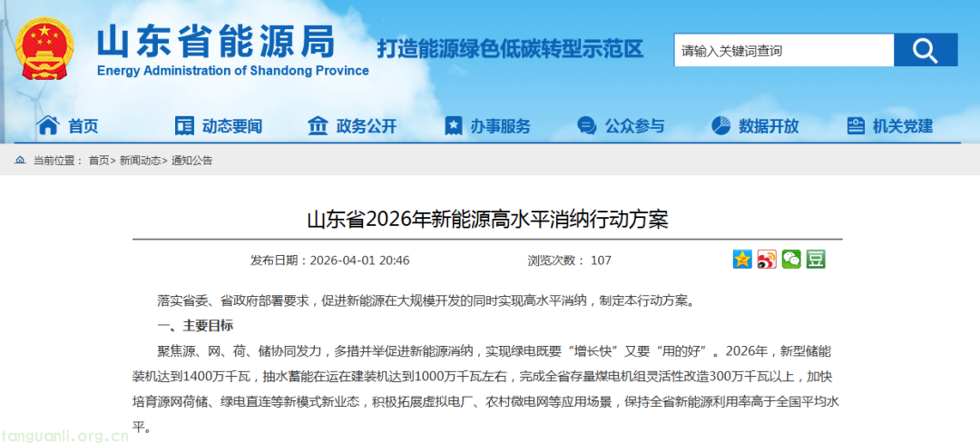Click the 数据开放 pie chart icon
The width and height of the screenshot is (980, 443).
pos(721,125)
